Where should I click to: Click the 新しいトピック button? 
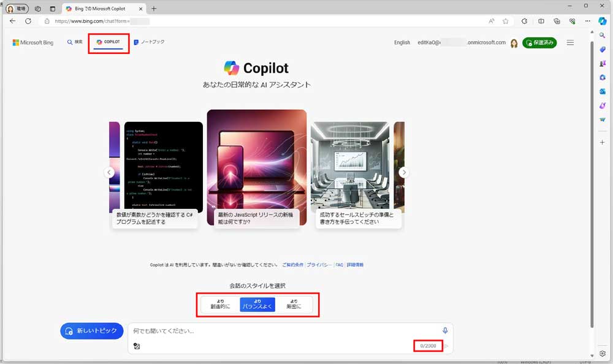(91, 330)
